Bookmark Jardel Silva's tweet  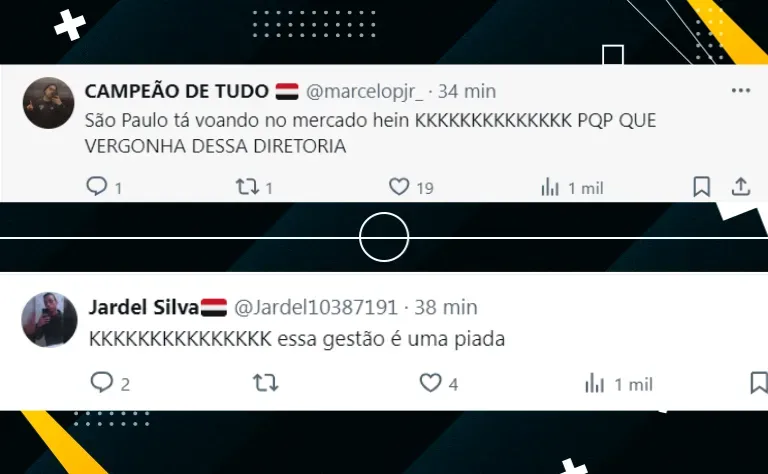(759, 382)
